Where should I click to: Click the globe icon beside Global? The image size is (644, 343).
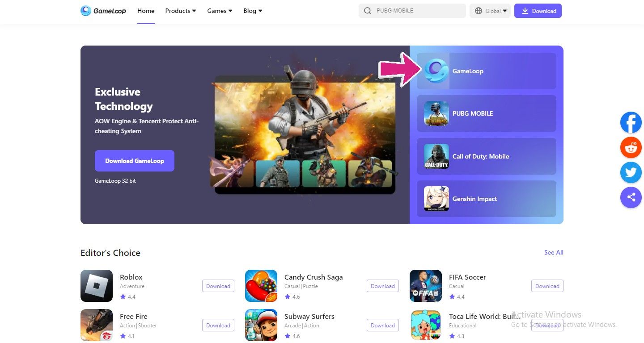479,11
